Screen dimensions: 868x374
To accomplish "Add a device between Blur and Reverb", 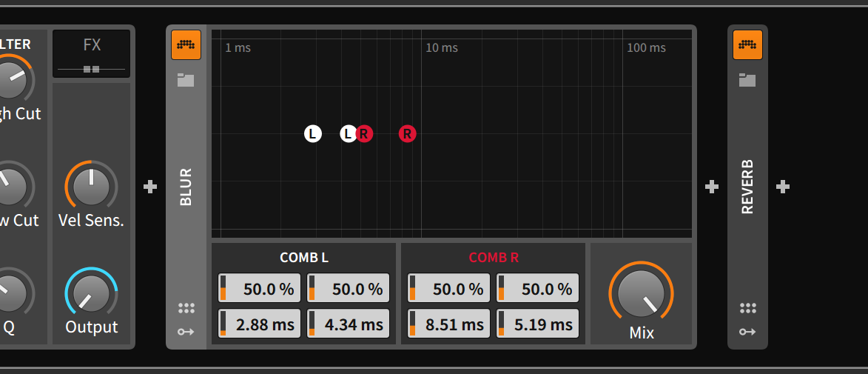I will click(x=712, y=187).
